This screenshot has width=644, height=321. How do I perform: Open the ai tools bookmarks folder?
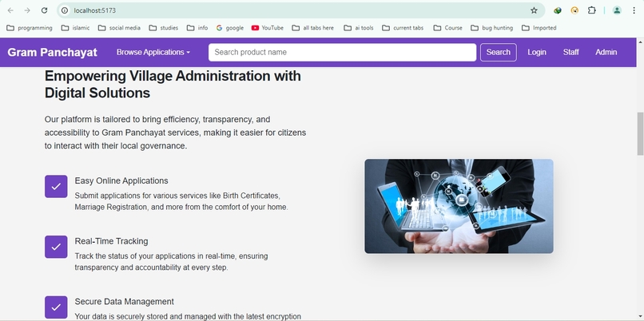pyautogui.click(x=359, y=28)
